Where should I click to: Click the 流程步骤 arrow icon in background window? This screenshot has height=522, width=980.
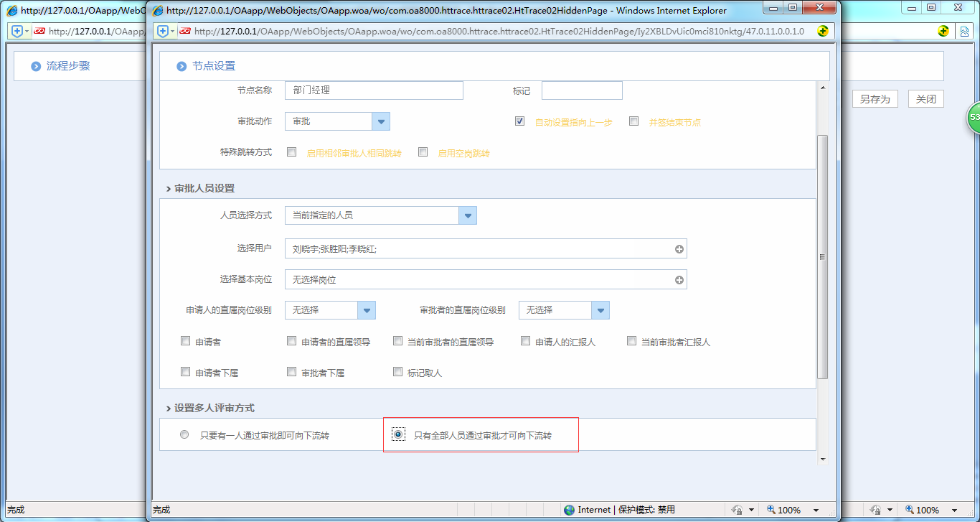36,66
